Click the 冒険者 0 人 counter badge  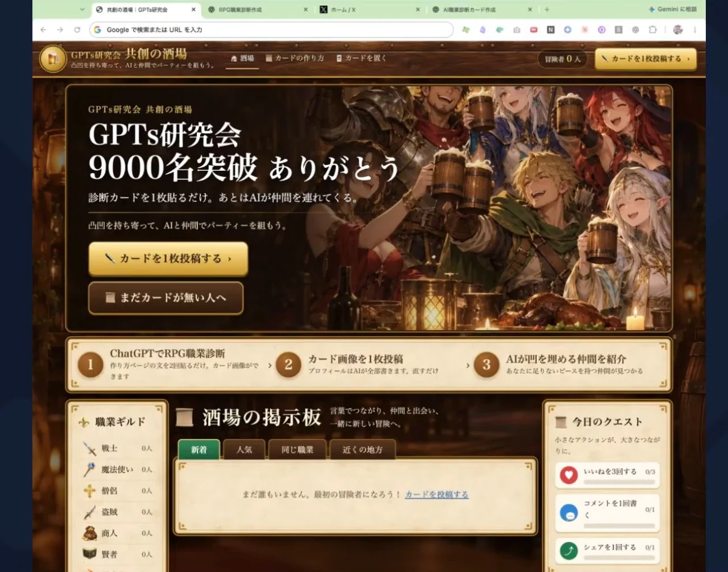coord(562,59)
